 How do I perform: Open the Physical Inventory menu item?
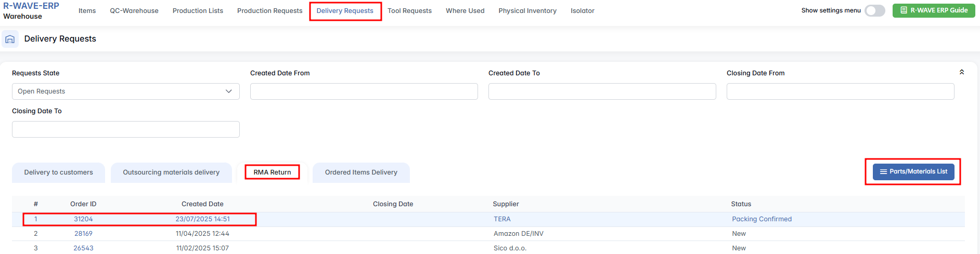coord(527,11)
